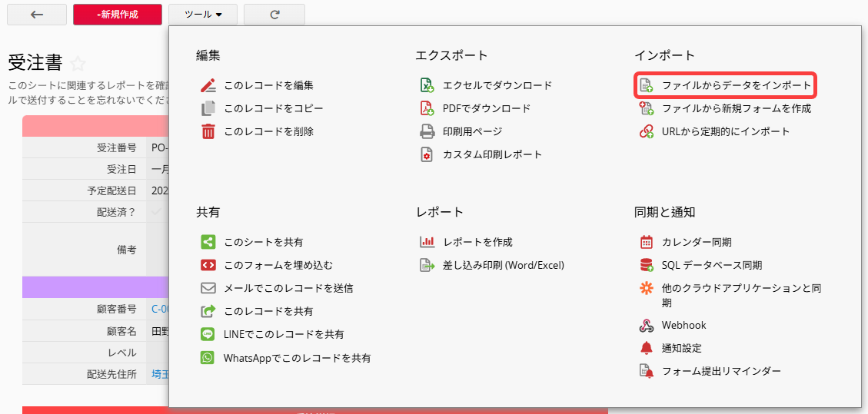868x414 pixels.
Task: Click the LINE icon to share record
Action: 208,334
